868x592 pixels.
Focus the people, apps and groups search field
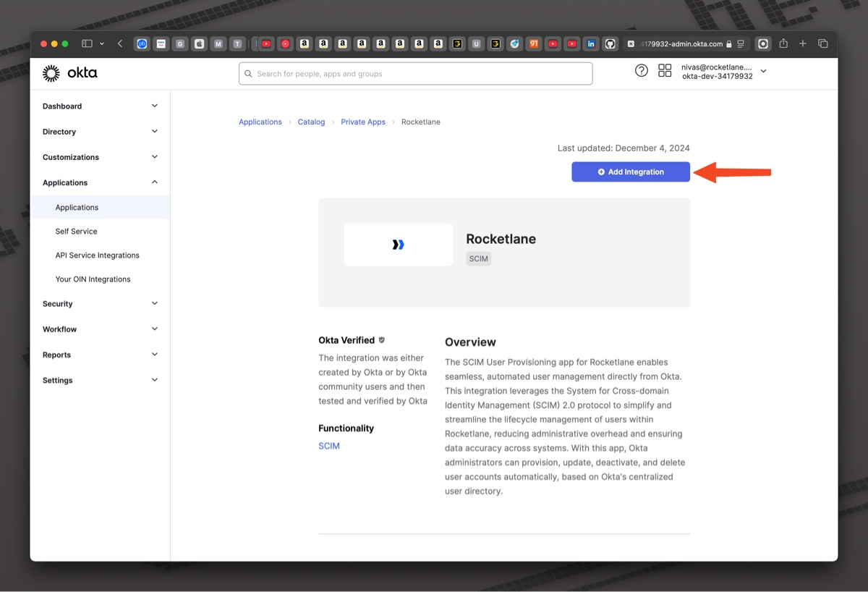[x=416, y=74]
